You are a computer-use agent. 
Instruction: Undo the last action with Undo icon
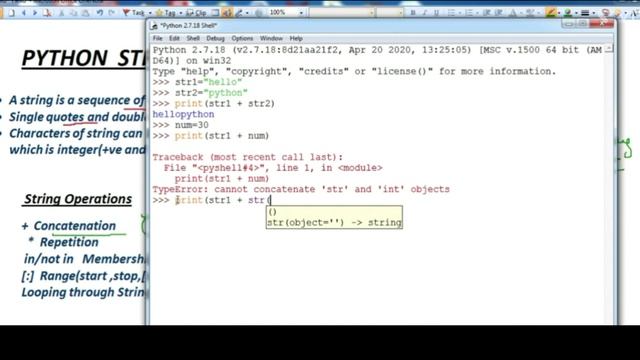(100, 13)
